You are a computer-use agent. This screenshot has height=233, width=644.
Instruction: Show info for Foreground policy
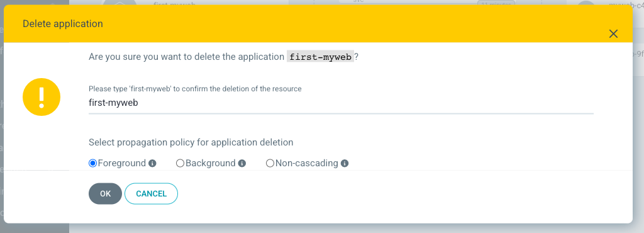[x=152, y=164]
